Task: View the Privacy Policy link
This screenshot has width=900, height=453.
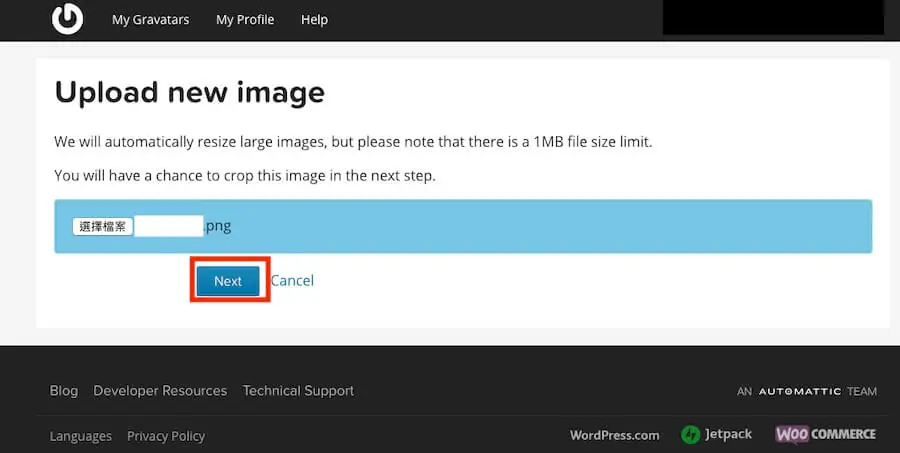Action: click(166, 436)
